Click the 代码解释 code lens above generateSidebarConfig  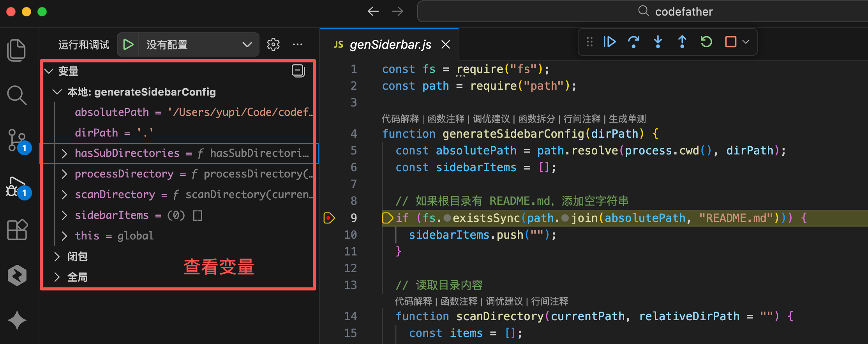[x=400, y=119]
